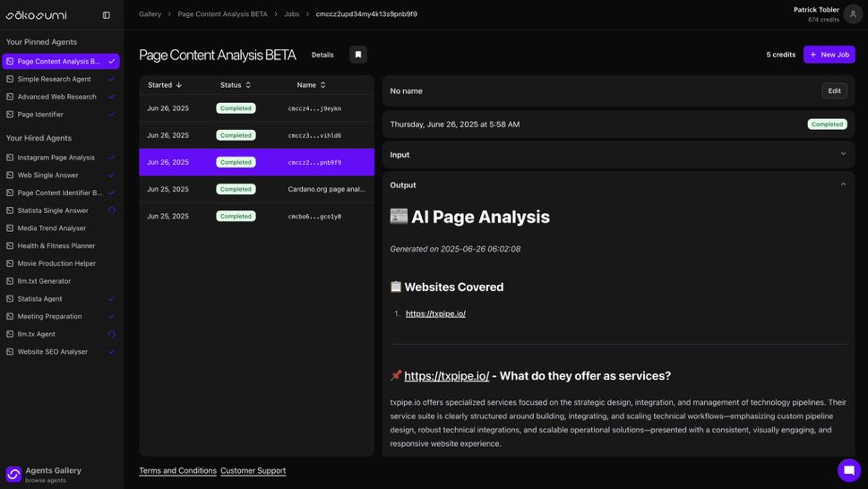Open the Movie Production Helper agent
Screen dimensions: 868x489
[56, 264]
